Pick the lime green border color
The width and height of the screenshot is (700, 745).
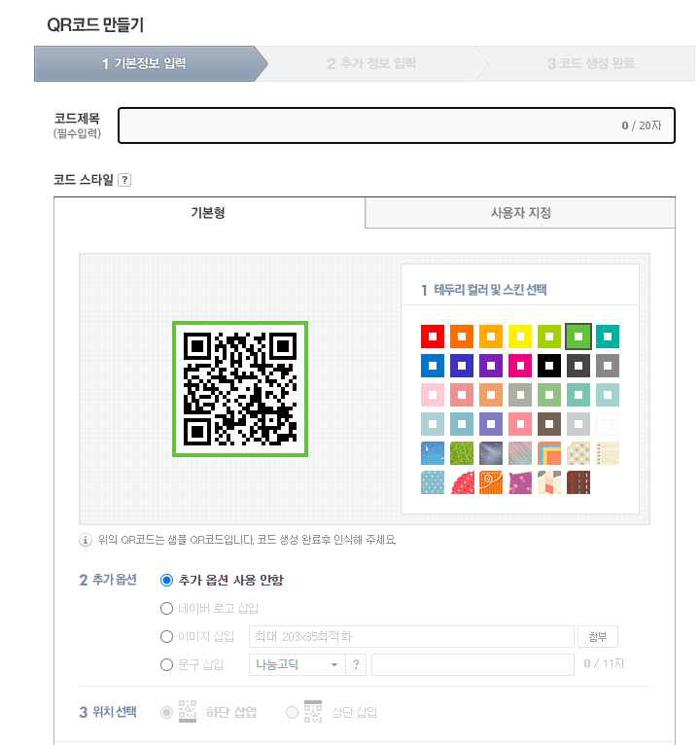click(549, 337)
